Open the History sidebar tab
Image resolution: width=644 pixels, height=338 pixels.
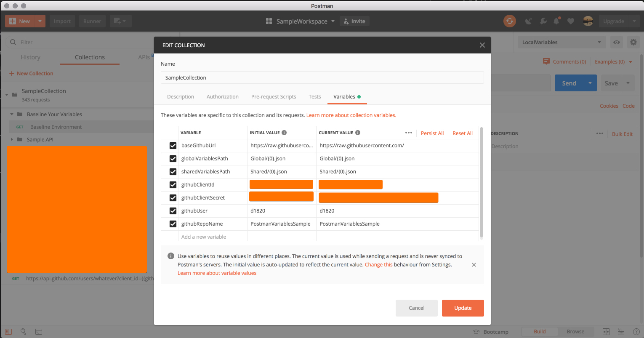tap(30, 57)
